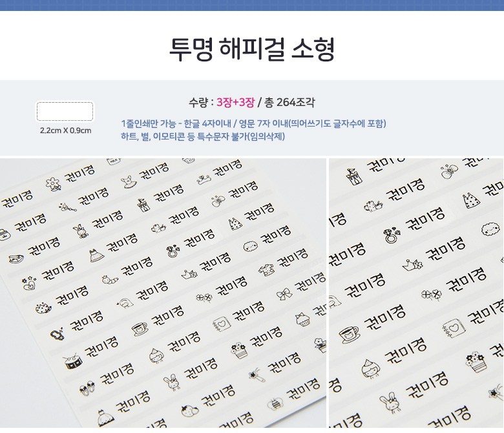Click the coffee cup sticker in the left photo
The width and height of the screenshot is (504, 433).
tap(140, 328)
